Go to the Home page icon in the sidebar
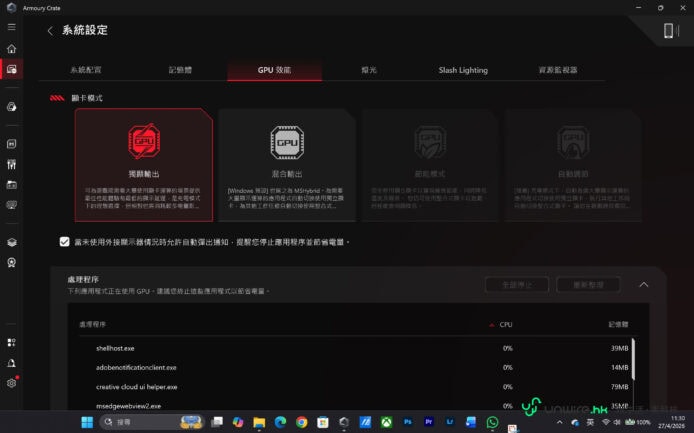The height and width of the screenshot is (433, 694). [12, 48]
